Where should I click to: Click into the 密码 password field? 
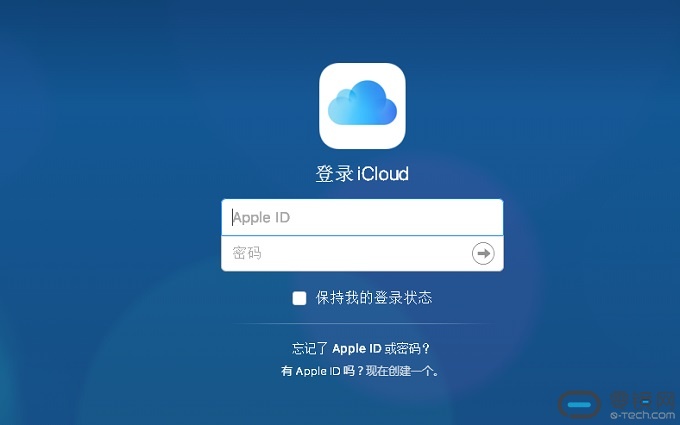coord(345,253)
